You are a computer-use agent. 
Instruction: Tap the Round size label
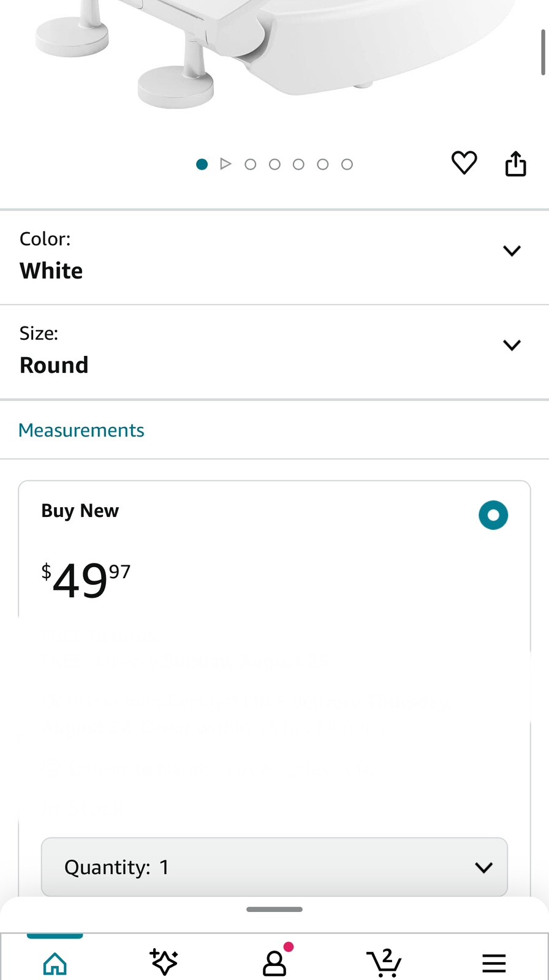click(x=54, y=364)
